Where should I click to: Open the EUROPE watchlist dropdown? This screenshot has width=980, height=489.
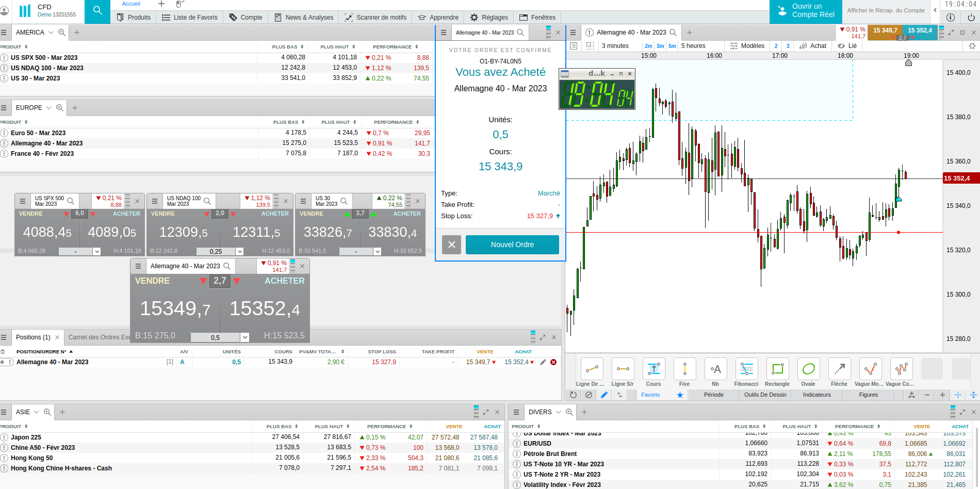point(49,108)
